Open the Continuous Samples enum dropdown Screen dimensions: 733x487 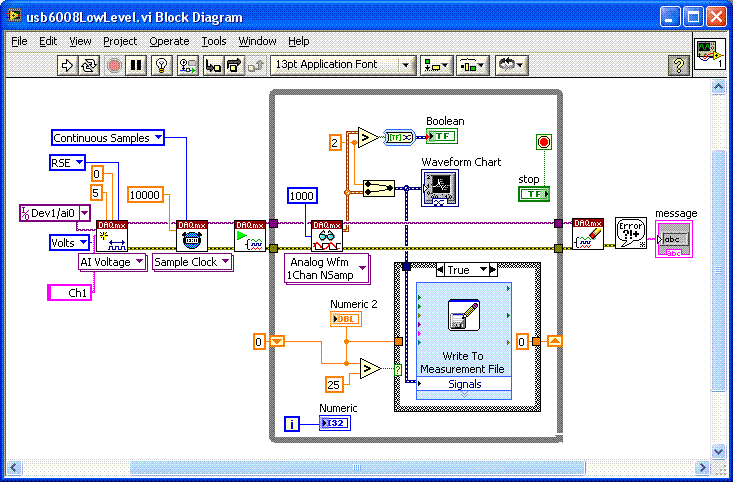(x=158, y=137)
